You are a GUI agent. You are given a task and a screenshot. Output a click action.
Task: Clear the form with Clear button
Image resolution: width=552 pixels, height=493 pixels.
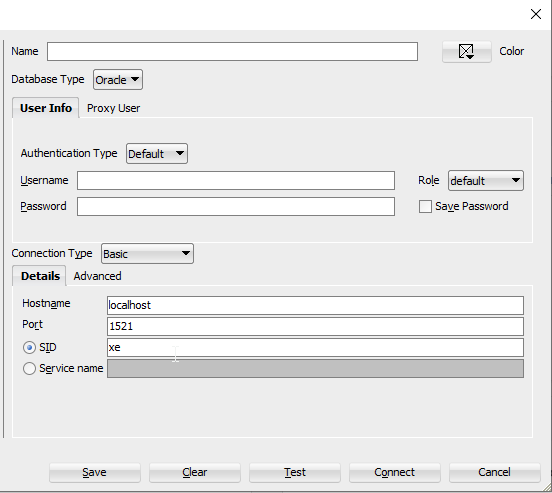tap(195, 472)
